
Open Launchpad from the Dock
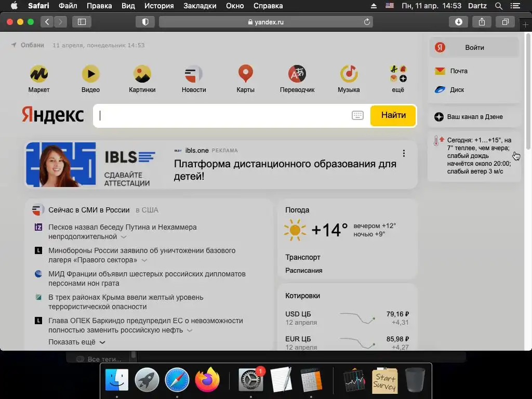pos(147,380)
